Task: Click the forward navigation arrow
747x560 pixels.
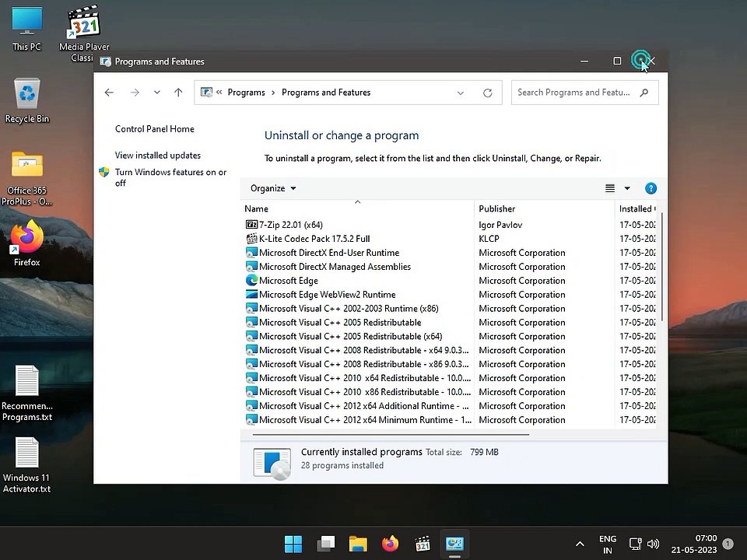Action: pos(135,93)
